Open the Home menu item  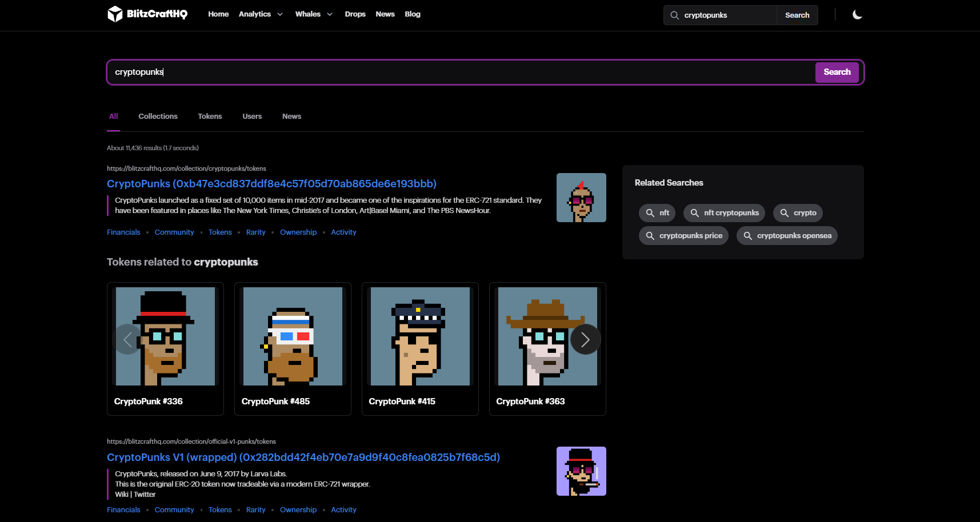point(218,14)
